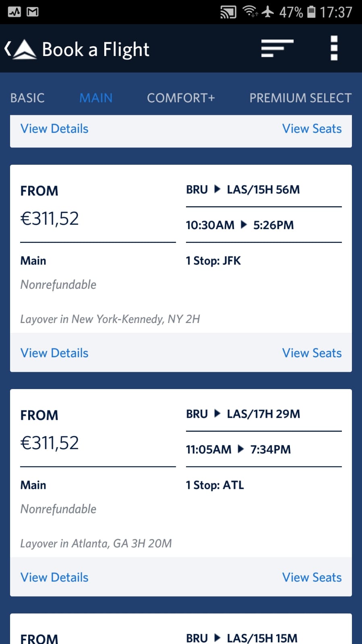This screenshot has width=362, height=644.
Task: Tap the back arrow beside Delta logo
Action: point(7,49)
